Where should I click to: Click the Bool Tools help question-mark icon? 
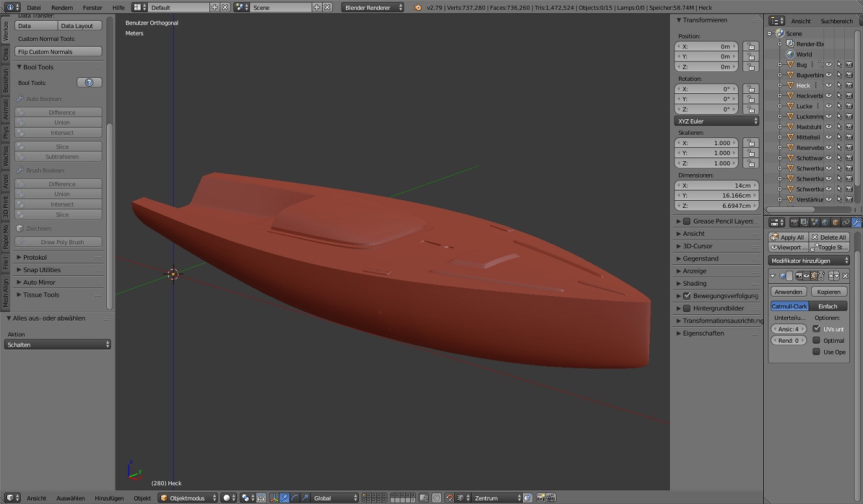click(x=89, y=83)
